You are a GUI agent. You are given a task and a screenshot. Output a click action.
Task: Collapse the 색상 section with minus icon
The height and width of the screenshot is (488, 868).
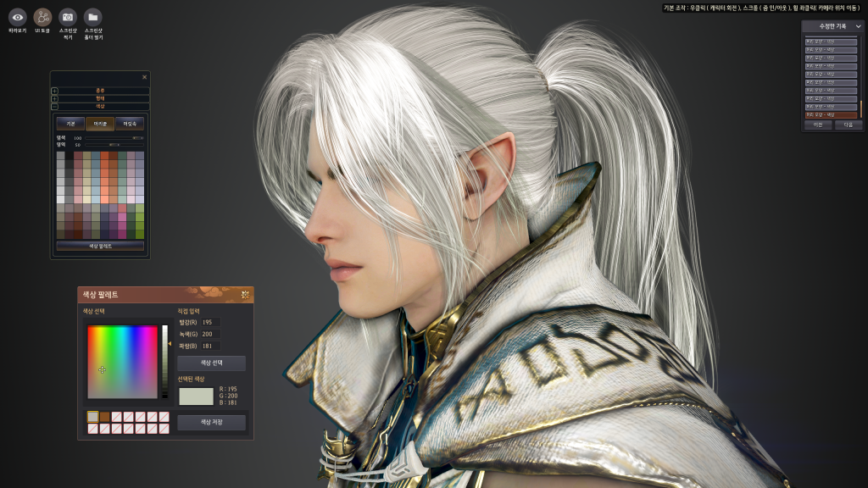(x=55, y=106)
